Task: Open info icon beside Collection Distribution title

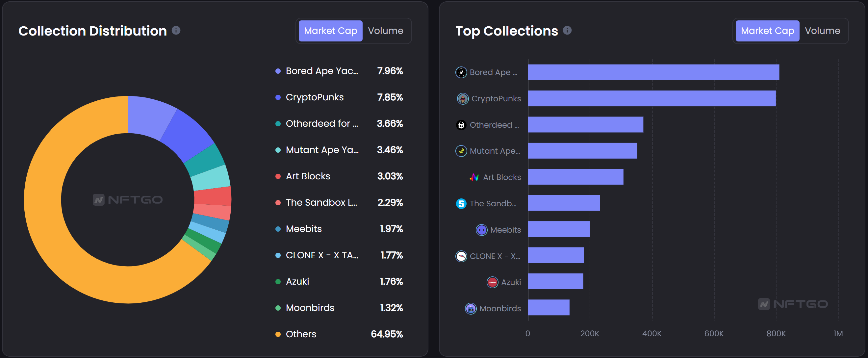Action: pos(176,30)
